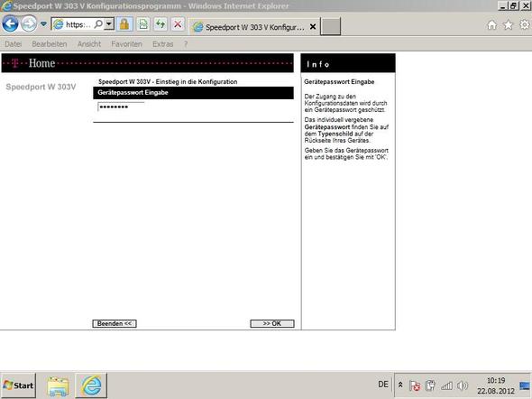Open the Datei menu
Screen dimensions: 532x399
pos(14,44)
